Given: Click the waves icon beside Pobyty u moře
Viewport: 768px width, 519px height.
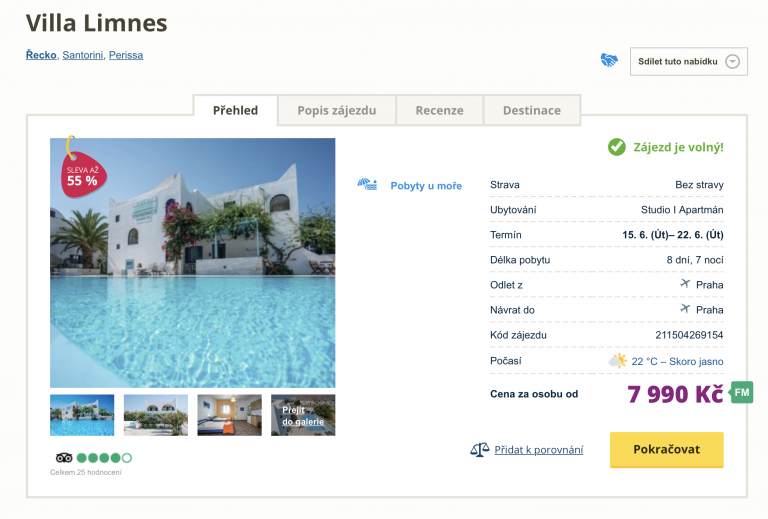Looking at the screenshot, I should tap(367, 185).
